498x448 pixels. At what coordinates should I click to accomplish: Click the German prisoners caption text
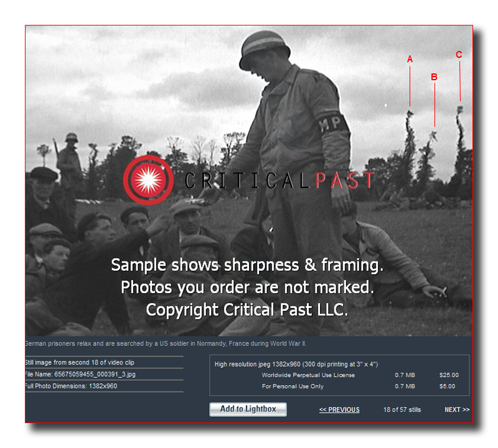166,343
